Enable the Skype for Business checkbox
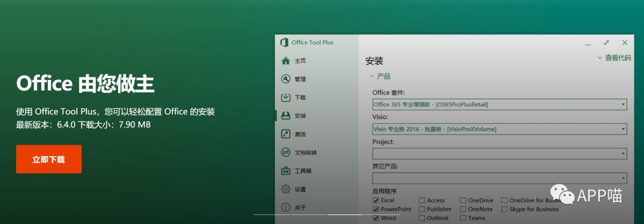The image size is (644, 224). click(504, 209)
